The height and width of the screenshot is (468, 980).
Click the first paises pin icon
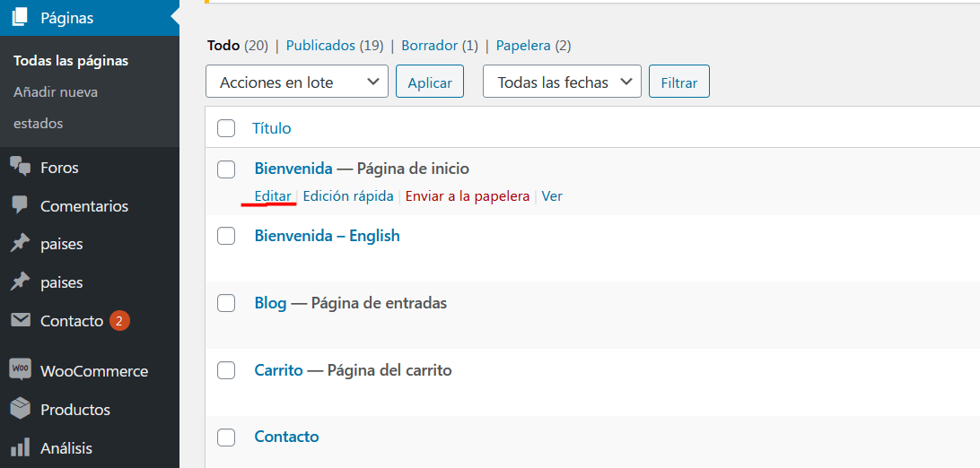pyautogui.click(x=20, y=244)
